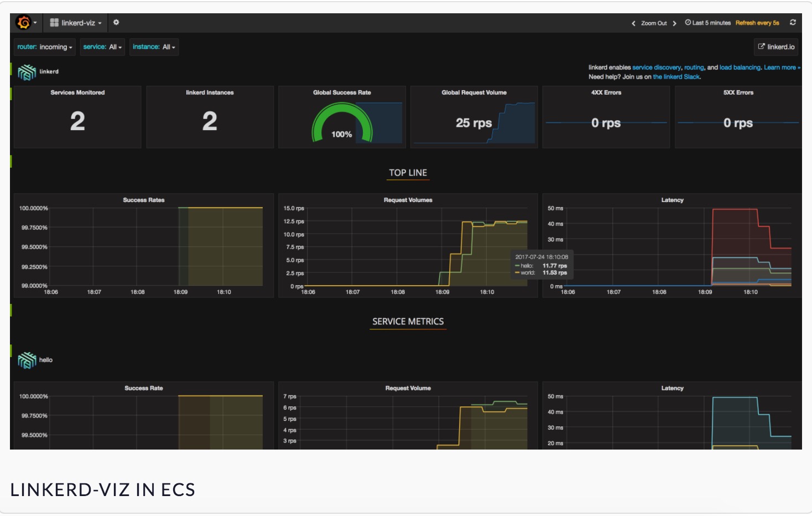Screen dimensions: 812x516
Task: Click the 25 rps value
Action: coord(473,123)
